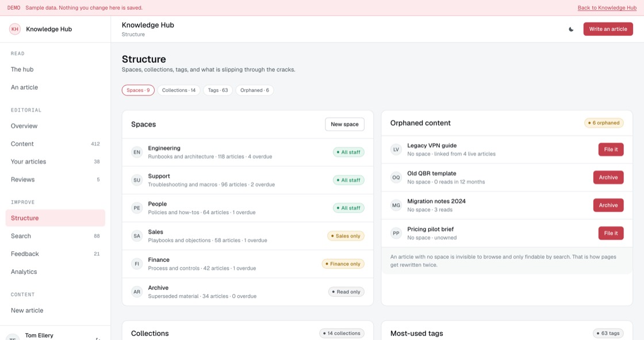Image resolution: width=644 pixels, height=340 pixels.
Task: Open the Support space title
Action: tap(159, 176)
